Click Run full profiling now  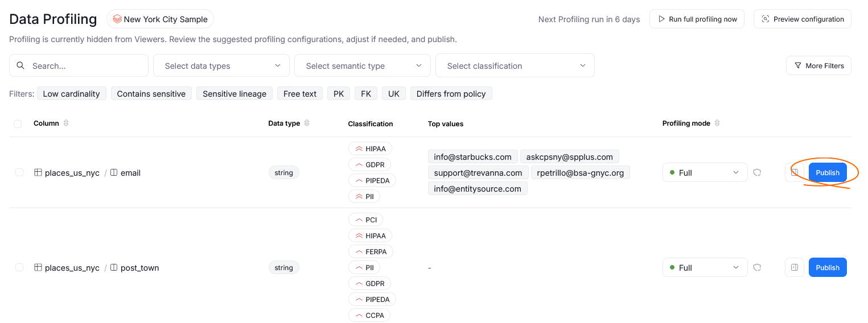(x=697, y=19)
